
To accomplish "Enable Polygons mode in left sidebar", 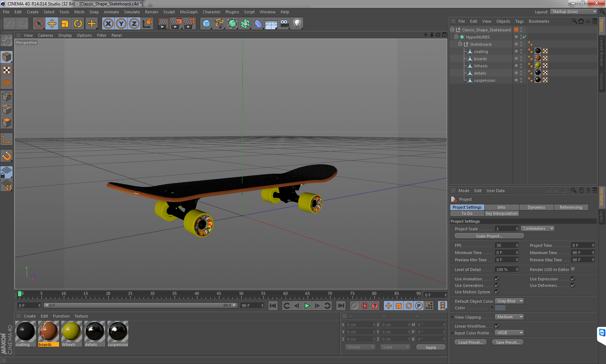I will tap(6, 123).
